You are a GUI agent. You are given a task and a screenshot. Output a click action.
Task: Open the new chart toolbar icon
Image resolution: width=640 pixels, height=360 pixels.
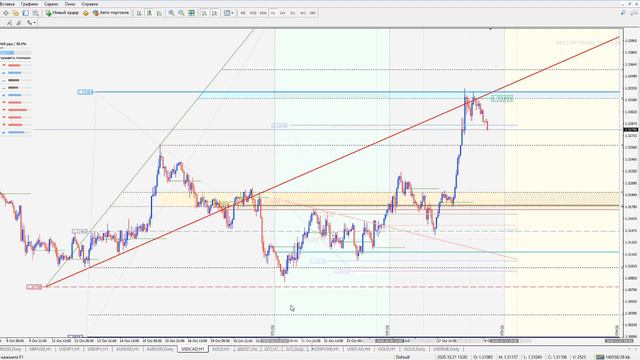point(6,13)
